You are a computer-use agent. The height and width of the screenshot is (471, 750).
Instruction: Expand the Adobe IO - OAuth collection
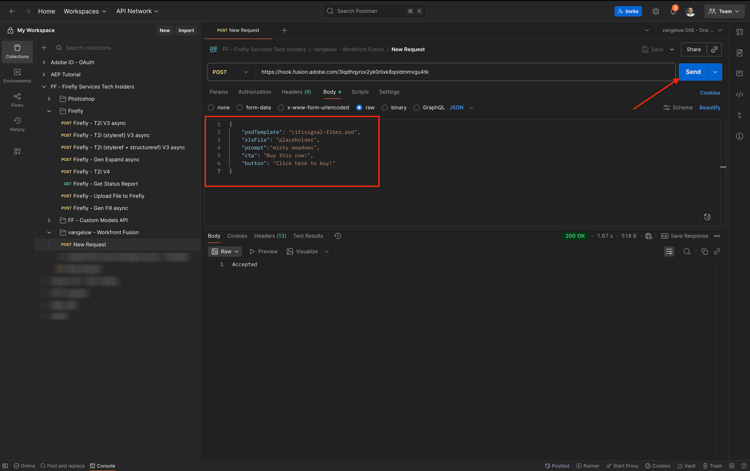pos(44,62)
